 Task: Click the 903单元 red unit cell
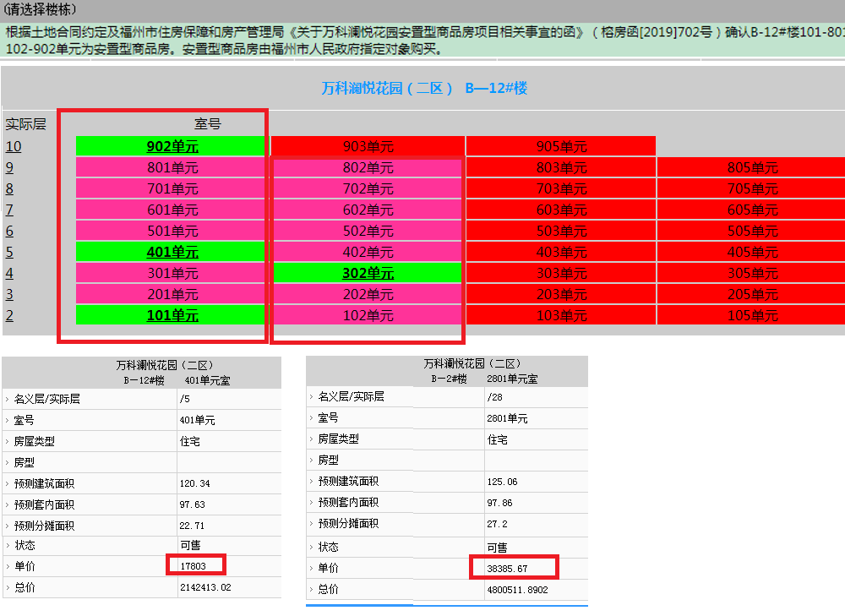tap(365, 145)
